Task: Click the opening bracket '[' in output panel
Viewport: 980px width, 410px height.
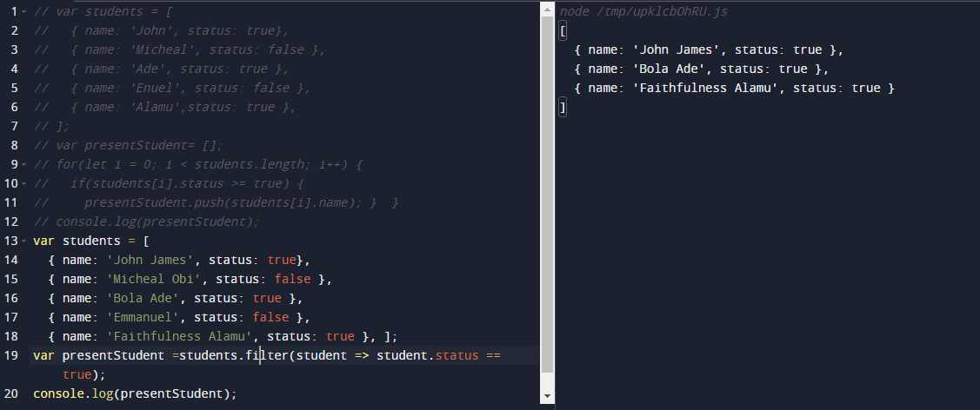Action: (x=563, y=30)
